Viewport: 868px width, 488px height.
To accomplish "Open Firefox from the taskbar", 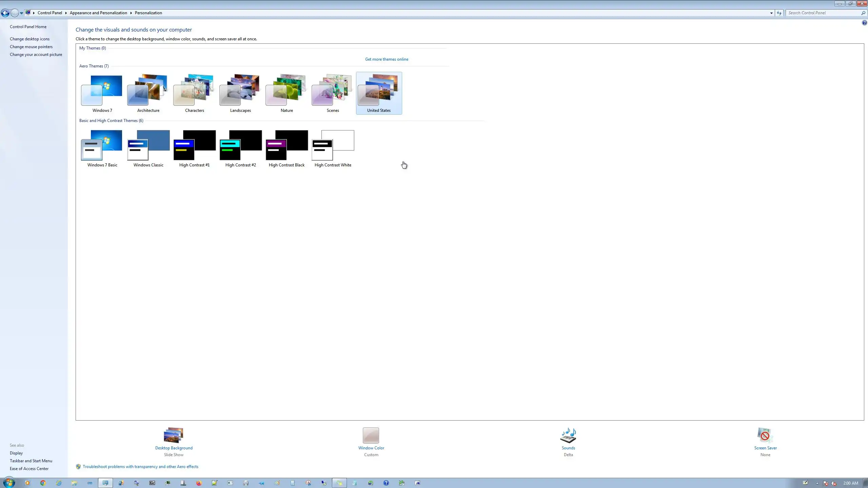I will coord(199,483).
